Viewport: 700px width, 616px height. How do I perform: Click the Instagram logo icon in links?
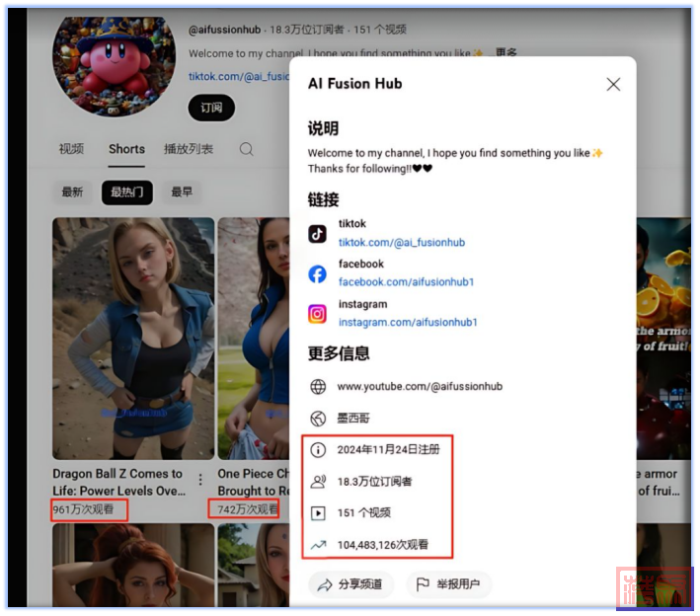[317, 314]
